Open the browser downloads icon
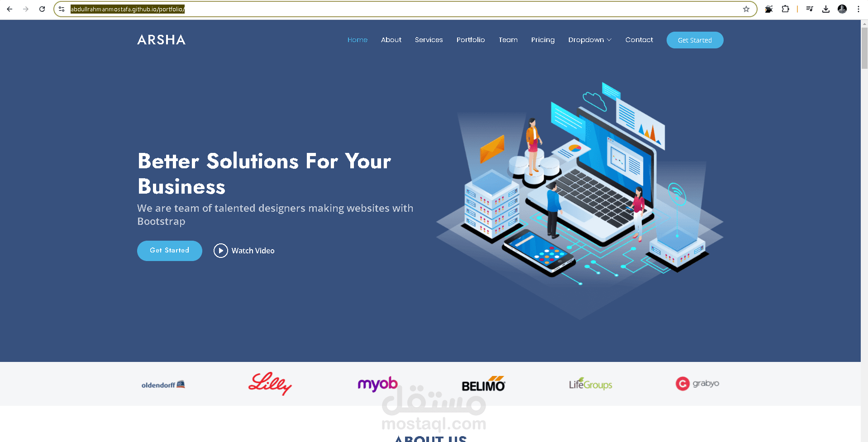The width and height of the screenshot is (868, 442). click(826, 9)
